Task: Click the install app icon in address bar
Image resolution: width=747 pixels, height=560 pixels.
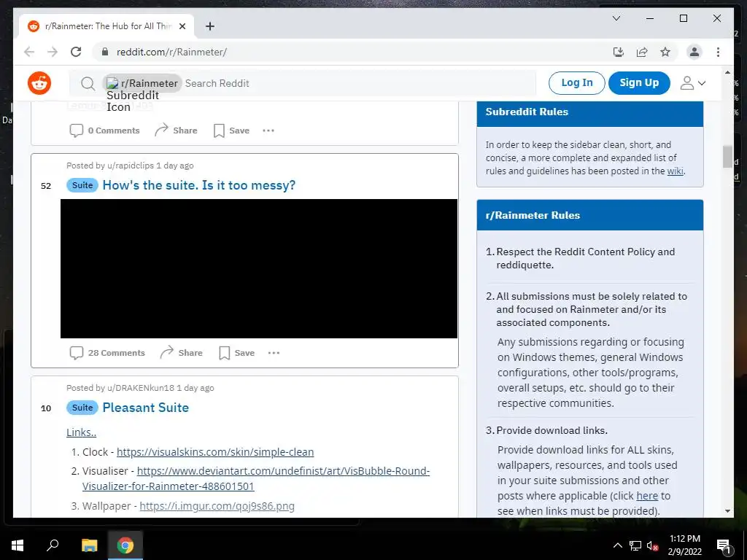Action: (619, 52)
